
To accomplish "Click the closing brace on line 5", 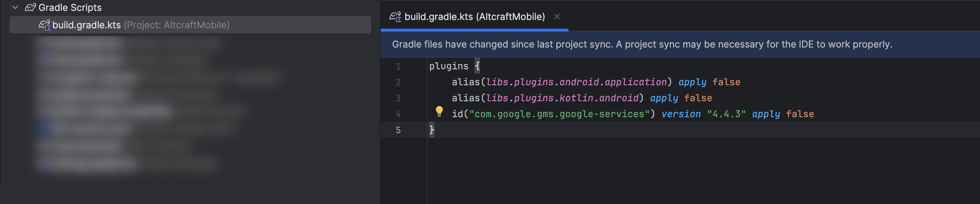I will (431, 130).
